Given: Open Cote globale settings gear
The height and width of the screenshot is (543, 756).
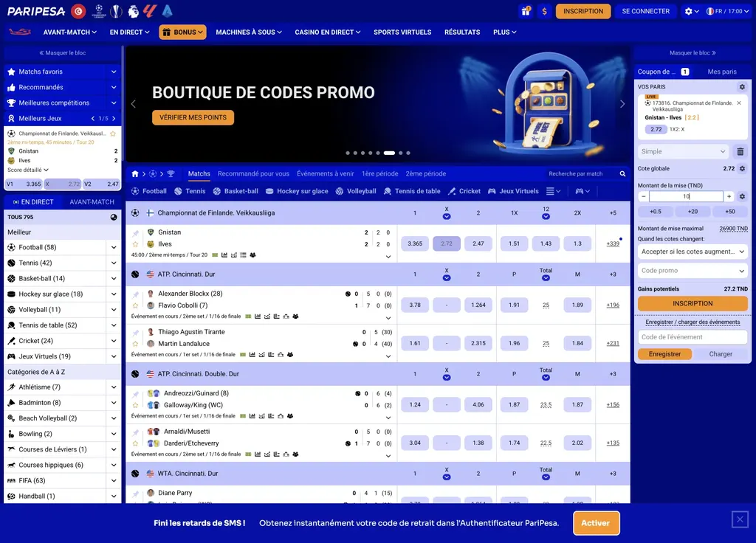Looking at the screenshot, I should (742, 169).
